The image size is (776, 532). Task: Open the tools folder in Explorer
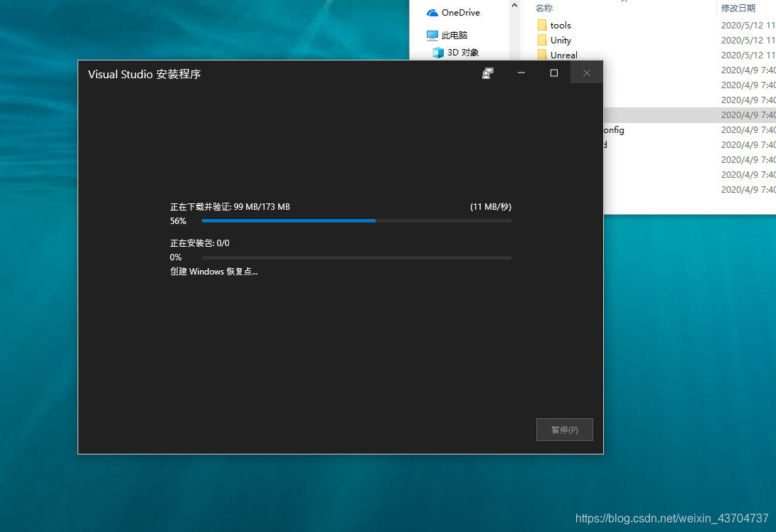pyautogui.click(x=560, y=25)
